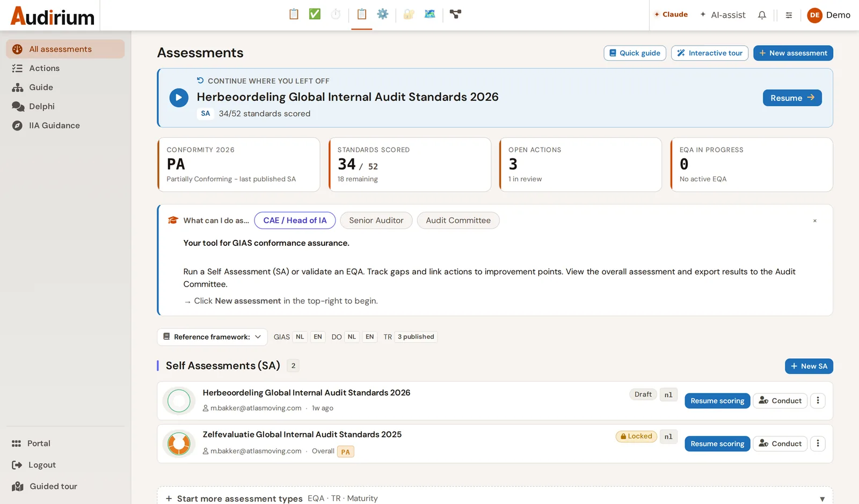859x504 pixels.
Task: Click the DE user avatar
Action: point(814,15)
